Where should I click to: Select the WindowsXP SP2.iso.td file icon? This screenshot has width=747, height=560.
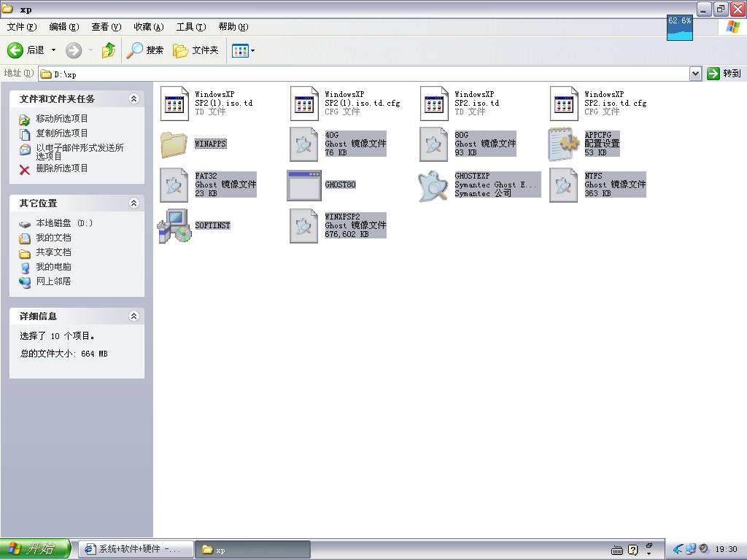tap(434, 104)
